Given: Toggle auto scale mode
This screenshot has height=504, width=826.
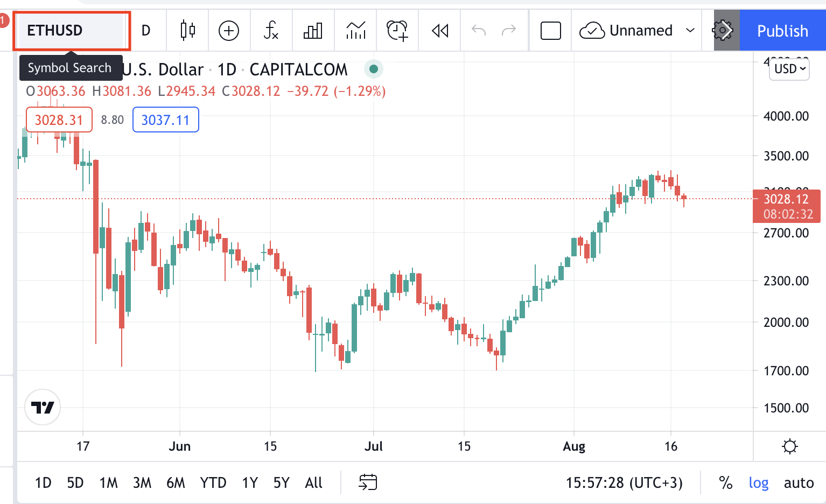Looking at the screenshot, I should point(799,482).
